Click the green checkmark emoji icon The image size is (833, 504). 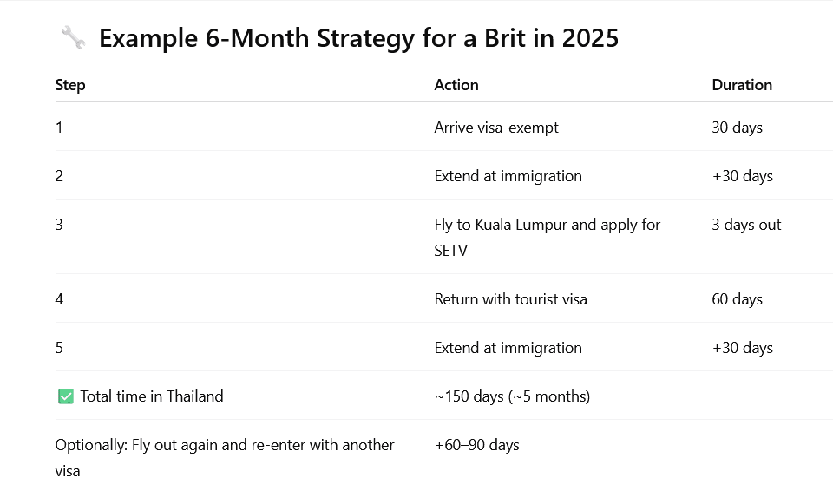(66, 396)
